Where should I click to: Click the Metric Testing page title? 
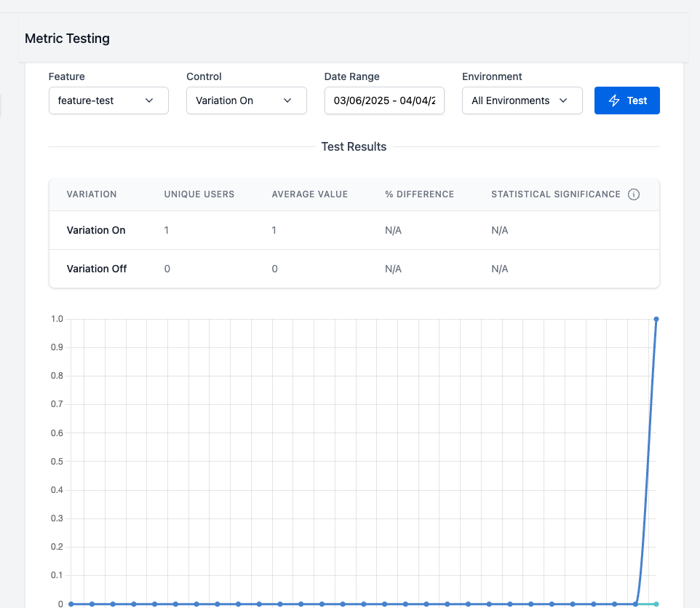67,39
